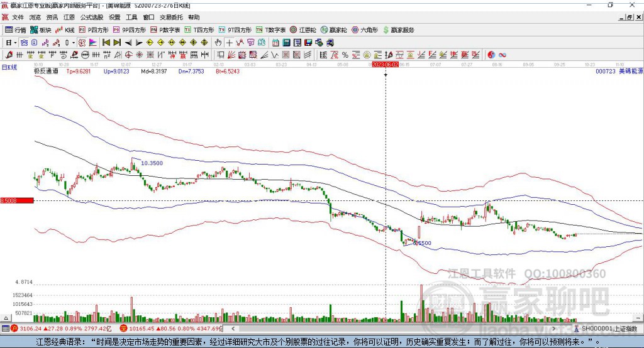Open the 板块 sector view
The height and width of the screenshot is (348, 644).
(x=40, y=30)
